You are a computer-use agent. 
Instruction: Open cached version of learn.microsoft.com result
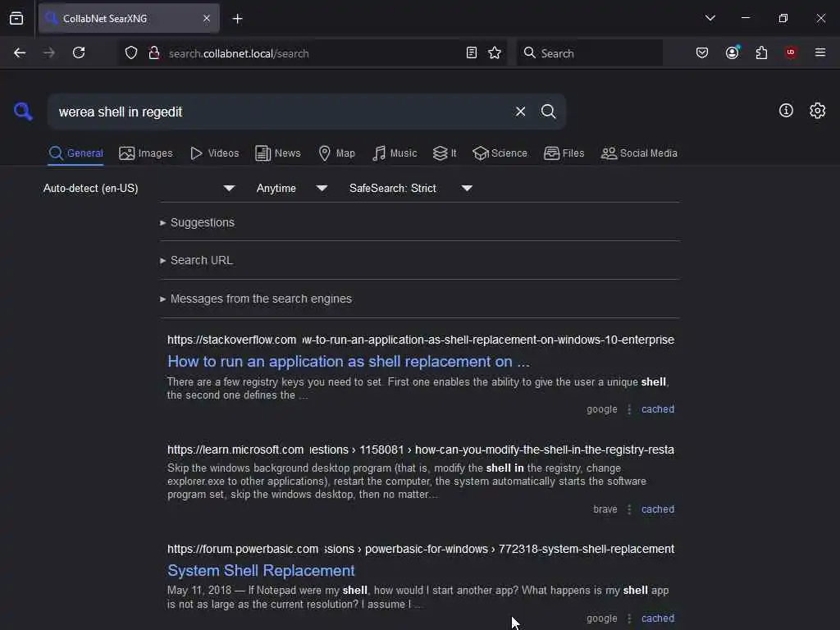pos(658,509)
